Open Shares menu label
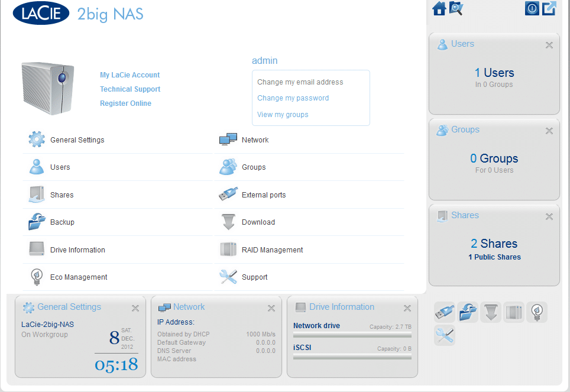This screenshot has width=570, height=392. [62, 195]
